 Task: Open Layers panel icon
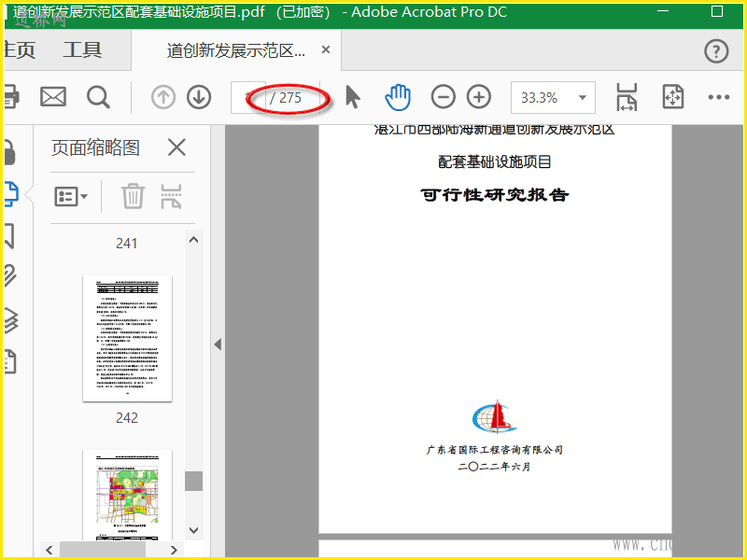pyautogui.click(x=10, y=319)
